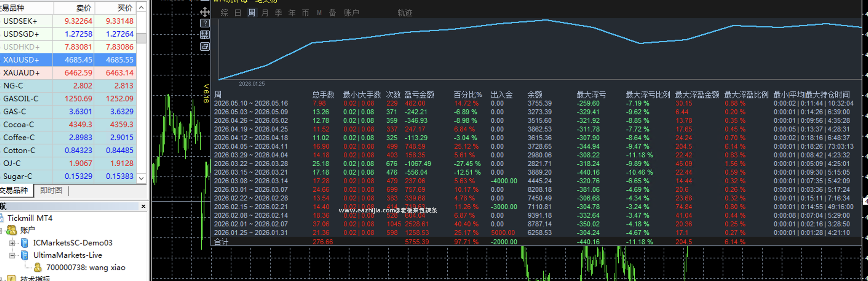Open the 即时图 tick chart tab

pyautogui.click(x=51, y=190)
